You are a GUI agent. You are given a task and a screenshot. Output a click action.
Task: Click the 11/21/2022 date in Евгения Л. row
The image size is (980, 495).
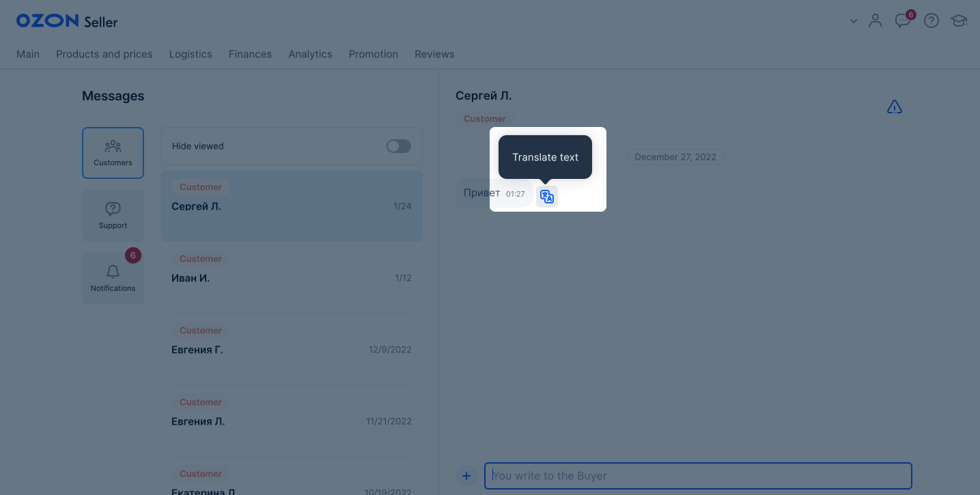389,421
